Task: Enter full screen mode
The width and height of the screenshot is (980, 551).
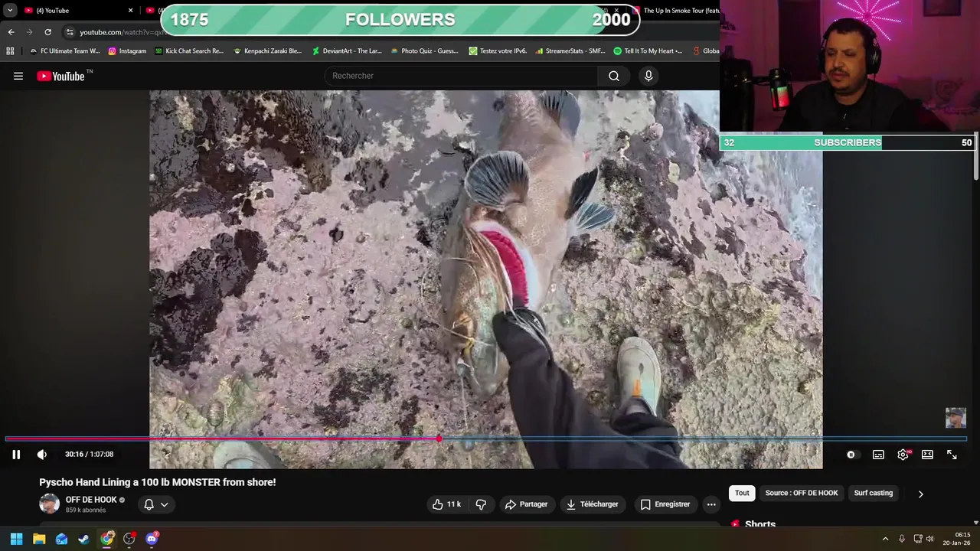Action: (952, 455)
